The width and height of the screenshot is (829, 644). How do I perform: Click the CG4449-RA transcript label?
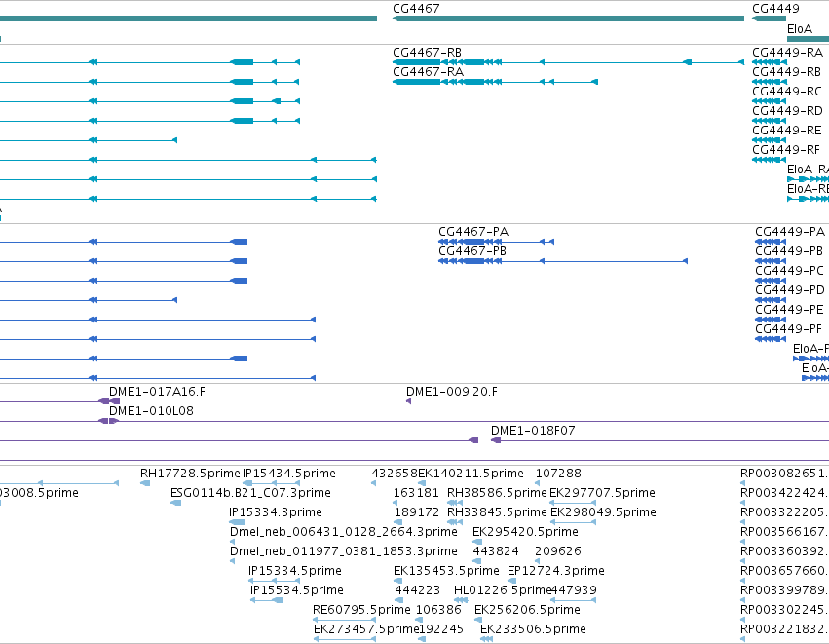point(788,53)
